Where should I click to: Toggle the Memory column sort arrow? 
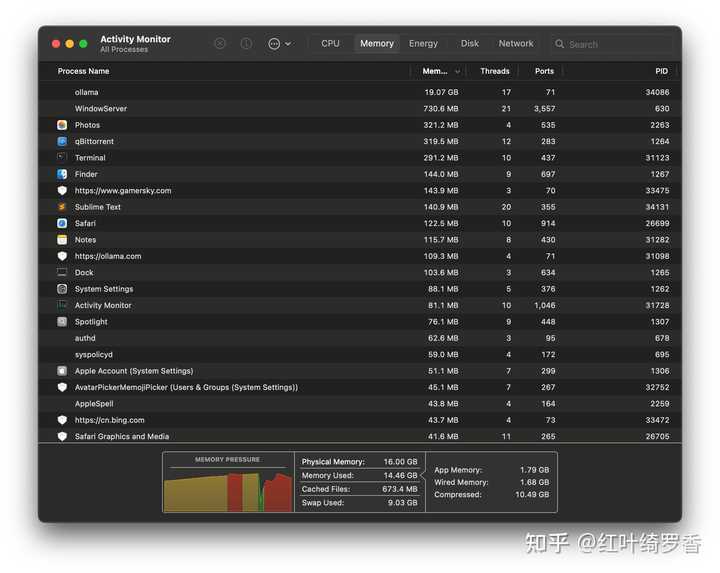pos(457,72)
